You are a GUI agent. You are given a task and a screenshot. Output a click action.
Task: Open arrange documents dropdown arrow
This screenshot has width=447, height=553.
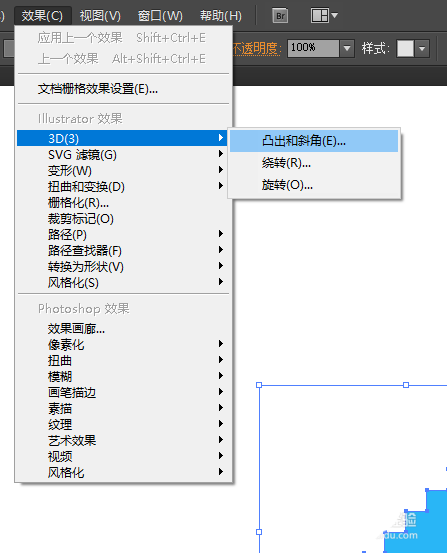(x=335, y=16)
